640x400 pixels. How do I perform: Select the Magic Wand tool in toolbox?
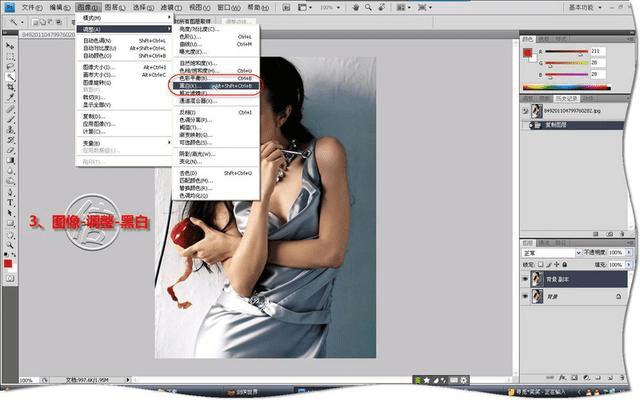click(10, 77)
